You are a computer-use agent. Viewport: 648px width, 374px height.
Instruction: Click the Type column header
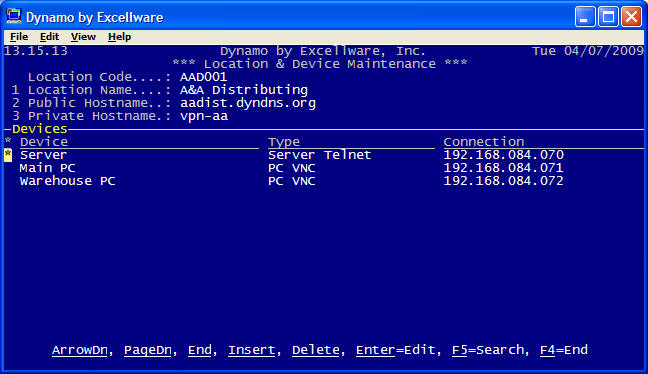tap(284, 142)
